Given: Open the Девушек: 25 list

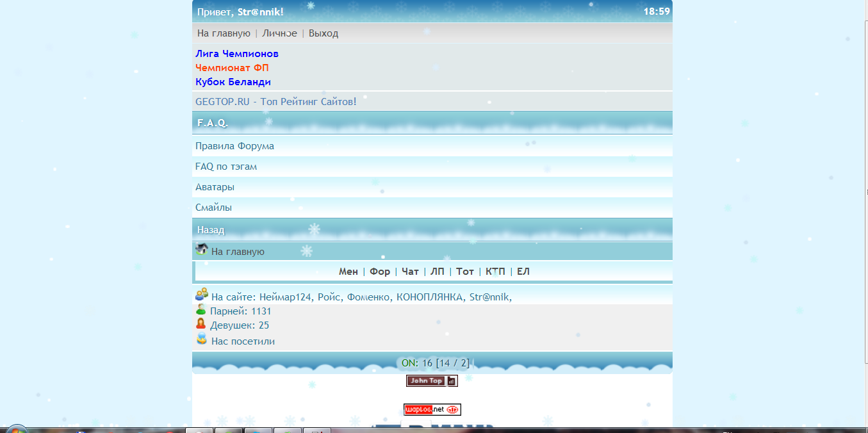Looking at the screenshot, I should click(240, 325).
